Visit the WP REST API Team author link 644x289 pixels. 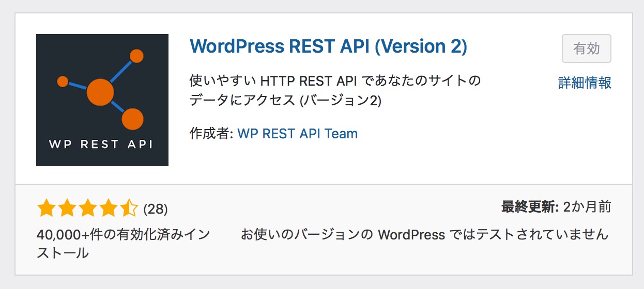click(297, 134)
